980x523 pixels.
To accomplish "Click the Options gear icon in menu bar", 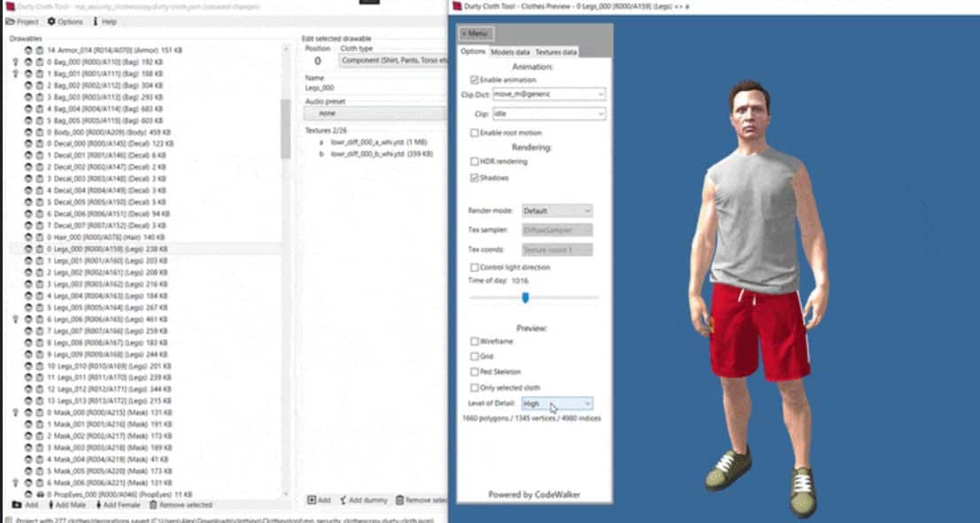I will [x=51, y=21].
